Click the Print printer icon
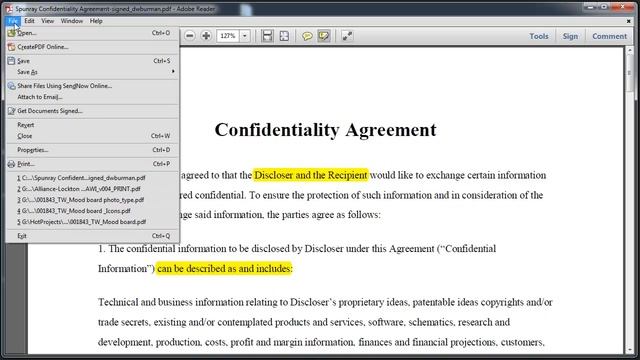The height and width of the screenshot is (360, 640). click(11, 164)
